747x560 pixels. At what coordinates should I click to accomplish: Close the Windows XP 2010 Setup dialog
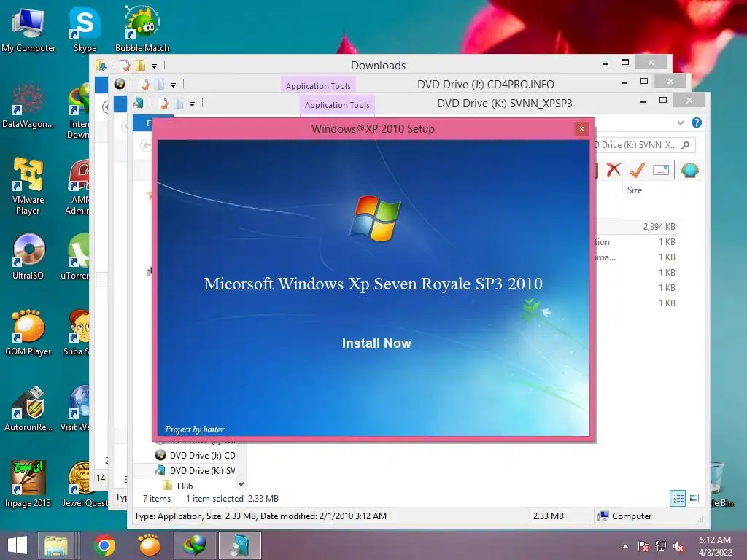(x=581, y=128)
